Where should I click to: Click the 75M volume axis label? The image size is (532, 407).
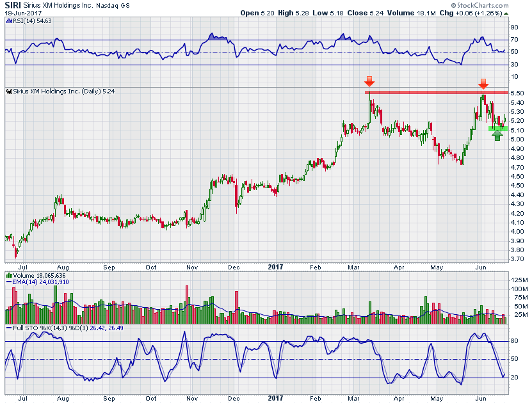[x=520, y=298]
